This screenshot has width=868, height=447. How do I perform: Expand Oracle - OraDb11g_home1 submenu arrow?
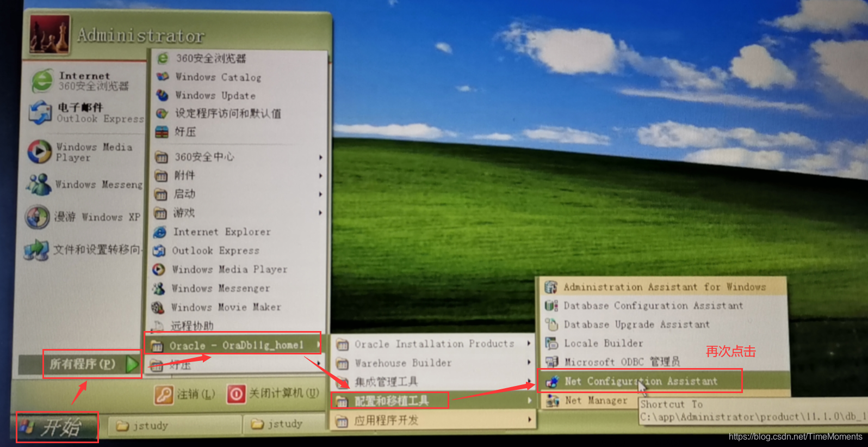point(318,344)
